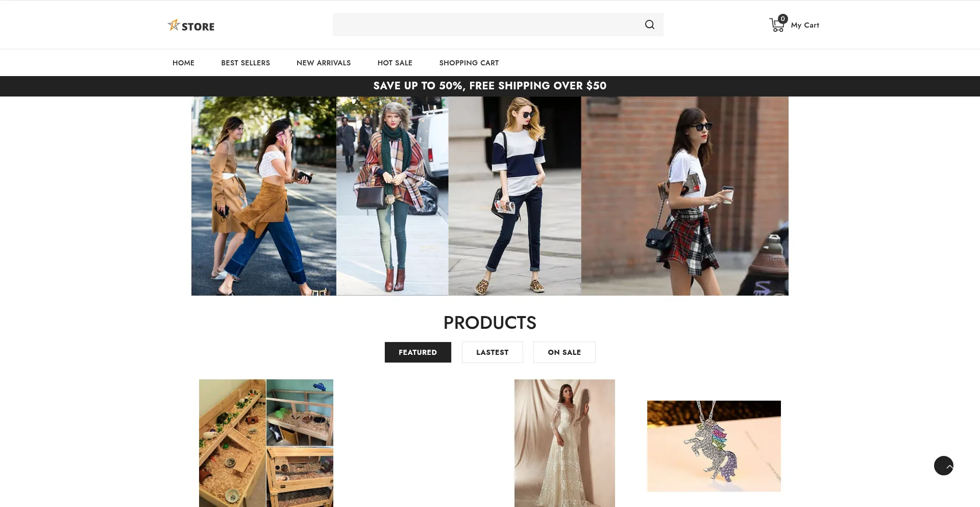
Task: Open the guinea pig cage product image
Action: coord(266,443)
